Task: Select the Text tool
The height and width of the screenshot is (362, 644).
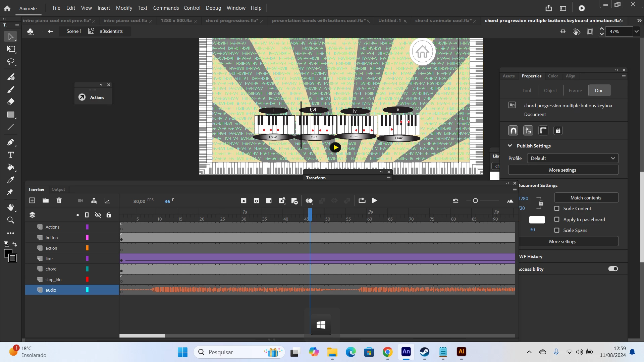Action: click(x=11, y=155)
